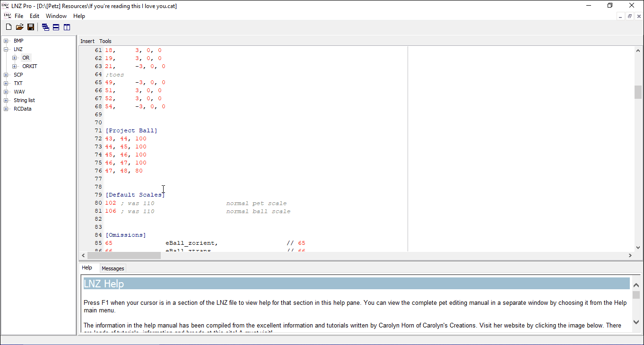Click the 'normal ball scale' comment
This screenshot has height=345, width=644.
pyautogui.click(x=258, y=211)
